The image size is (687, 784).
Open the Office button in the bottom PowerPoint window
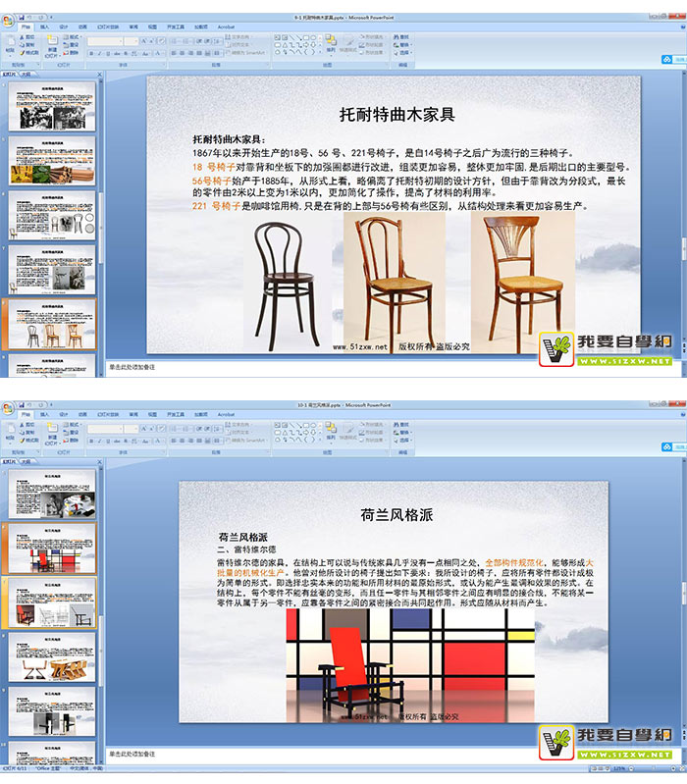point(8,408)
